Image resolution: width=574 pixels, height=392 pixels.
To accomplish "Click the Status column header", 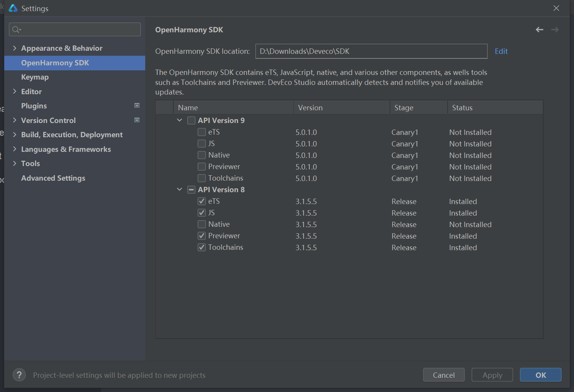I will coord(495,108).
